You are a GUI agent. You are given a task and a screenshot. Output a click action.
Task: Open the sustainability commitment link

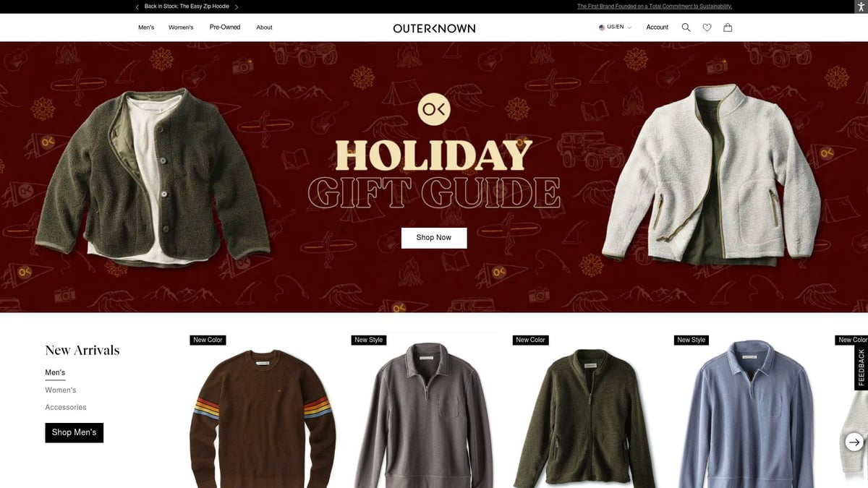[655, 7]
